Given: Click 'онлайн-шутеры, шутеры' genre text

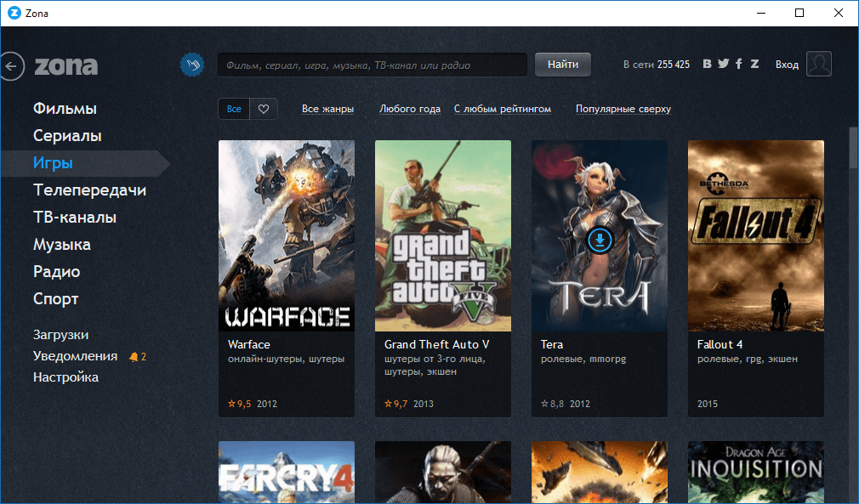Looking at the screenshot, I should tap(286, 359).
